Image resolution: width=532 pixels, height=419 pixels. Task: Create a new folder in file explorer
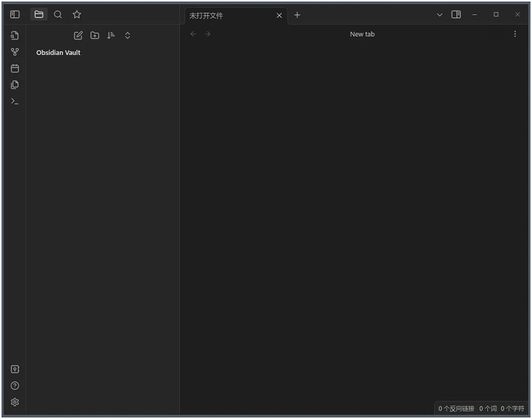(x=95, y=36)
